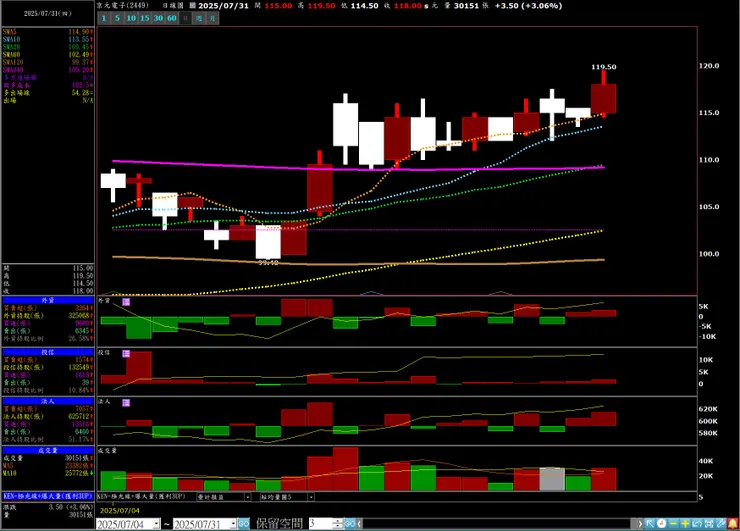Switch to the 5-minute chart interval
This screenshot has height=531, width=740.
tap(118, 18)
